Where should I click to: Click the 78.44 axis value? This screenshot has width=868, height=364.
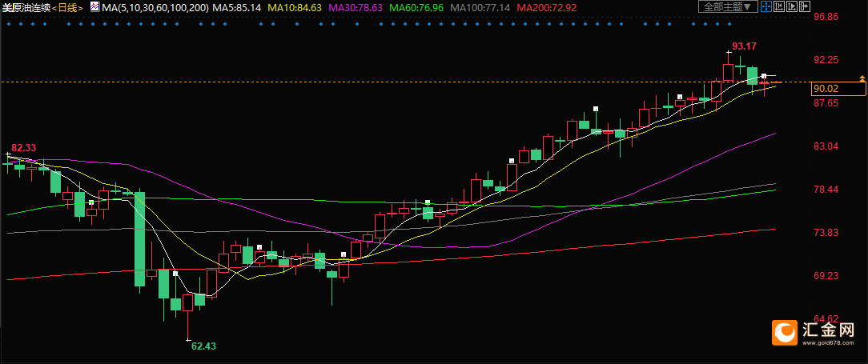[x=826, y=189]
